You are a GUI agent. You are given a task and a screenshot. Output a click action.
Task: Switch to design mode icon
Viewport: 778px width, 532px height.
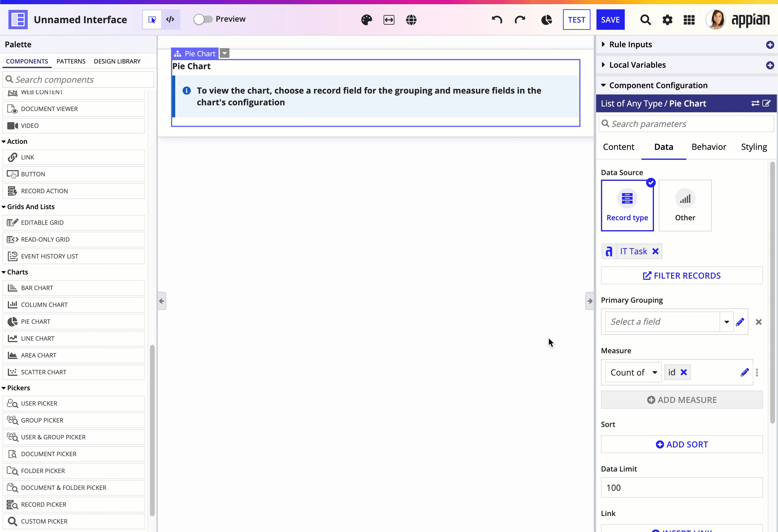tap(152, 20)
